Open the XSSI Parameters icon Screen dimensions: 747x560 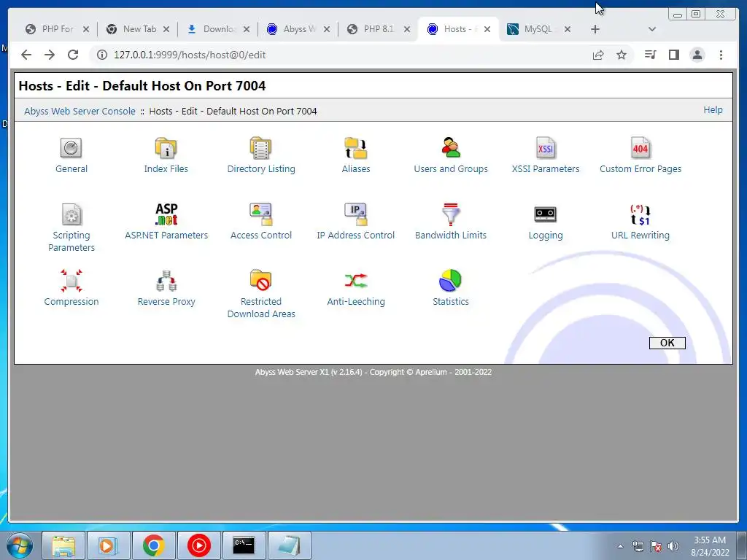point(546,148)
